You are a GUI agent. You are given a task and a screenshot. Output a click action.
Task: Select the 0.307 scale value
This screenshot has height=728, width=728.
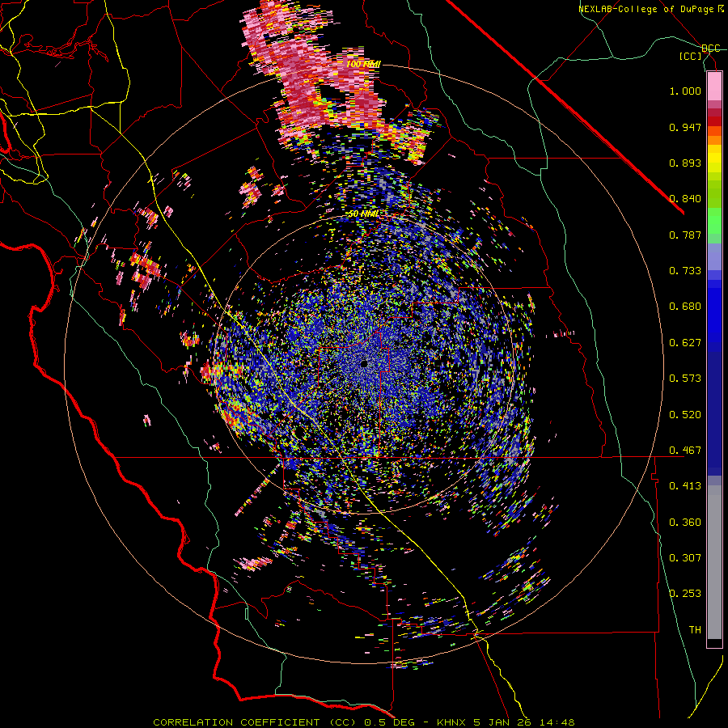pos(685,558)
